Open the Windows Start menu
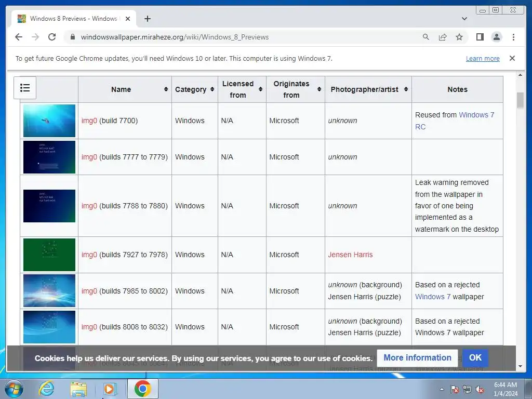Viewport: 532px width, 399px height. pyautogui.click(x=14, y=389)
